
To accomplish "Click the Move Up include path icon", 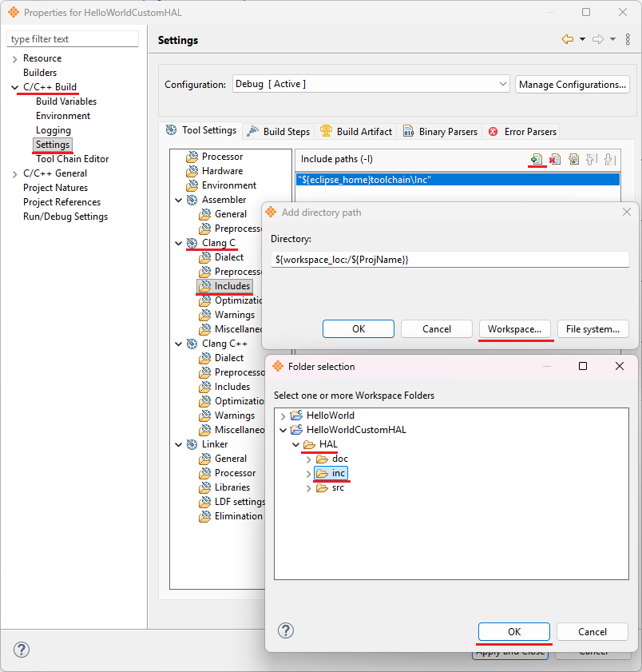I will 591,159.
